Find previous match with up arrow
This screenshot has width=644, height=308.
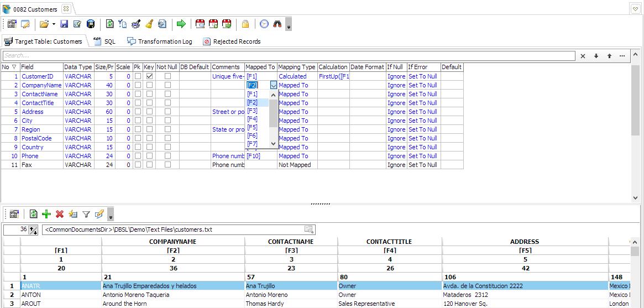[609, 56]
